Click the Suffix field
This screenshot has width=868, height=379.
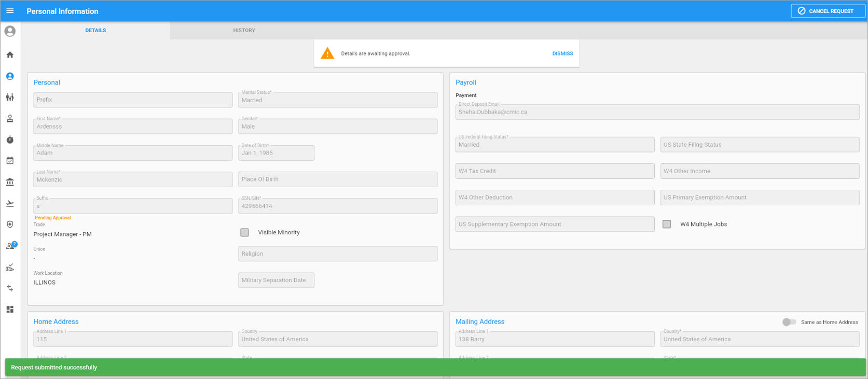[133, 206]
